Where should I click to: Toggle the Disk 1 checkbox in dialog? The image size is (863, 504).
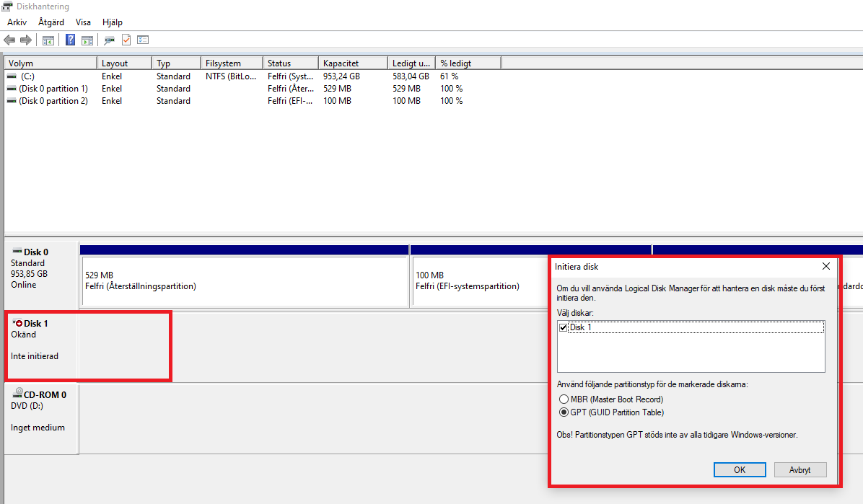pos(563,327)
